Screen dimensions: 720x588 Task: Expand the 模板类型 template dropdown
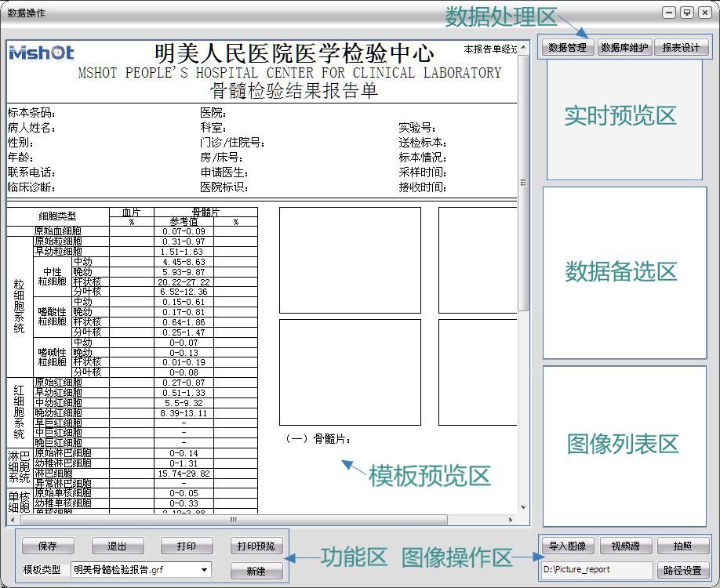(205, 570)
